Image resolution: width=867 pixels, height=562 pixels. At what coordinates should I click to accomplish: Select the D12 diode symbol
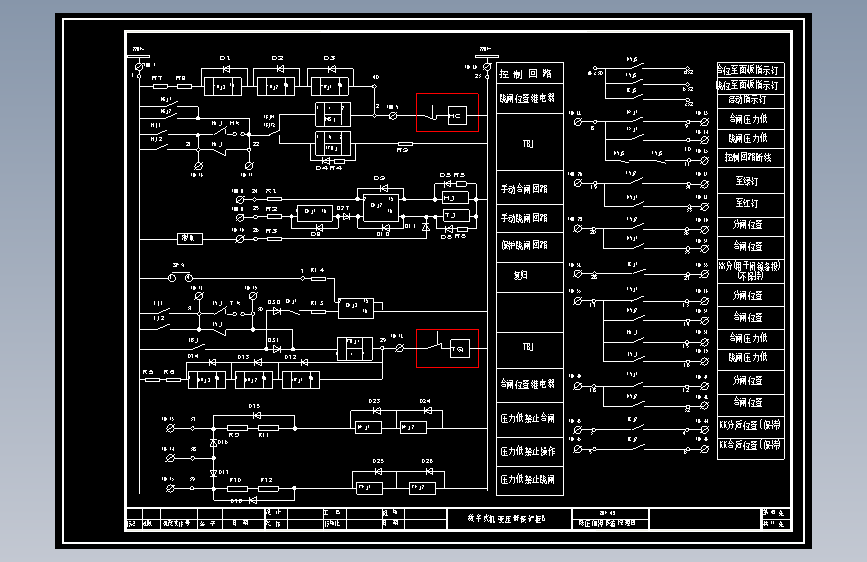(304, 362)
